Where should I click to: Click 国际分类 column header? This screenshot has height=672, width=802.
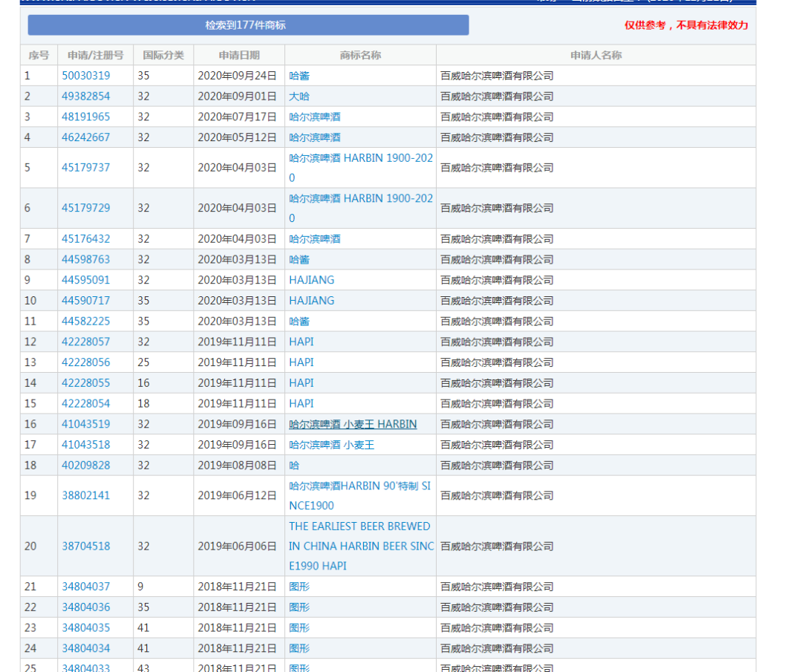coord(163,55)
